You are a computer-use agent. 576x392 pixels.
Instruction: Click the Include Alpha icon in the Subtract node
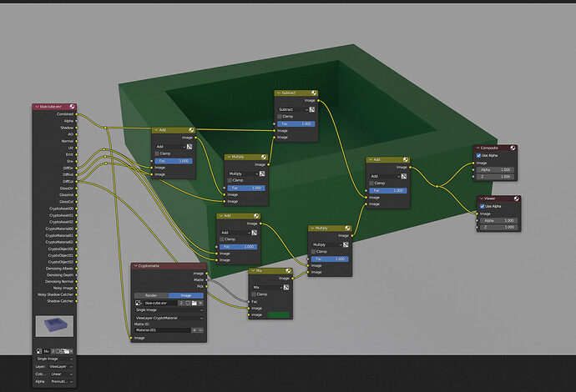312,109
